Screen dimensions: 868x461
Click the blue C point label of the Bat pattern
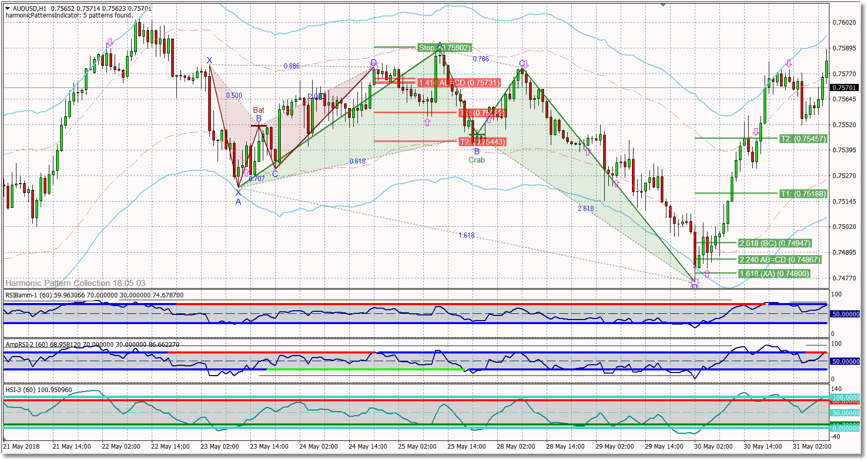275,174
